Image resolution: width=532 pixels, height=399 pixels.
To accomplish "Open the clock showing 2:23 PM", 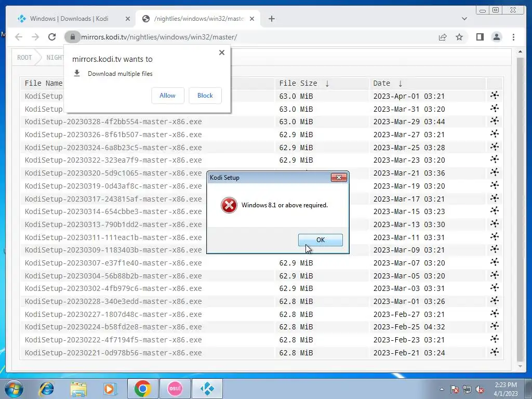I will (506, 389).
